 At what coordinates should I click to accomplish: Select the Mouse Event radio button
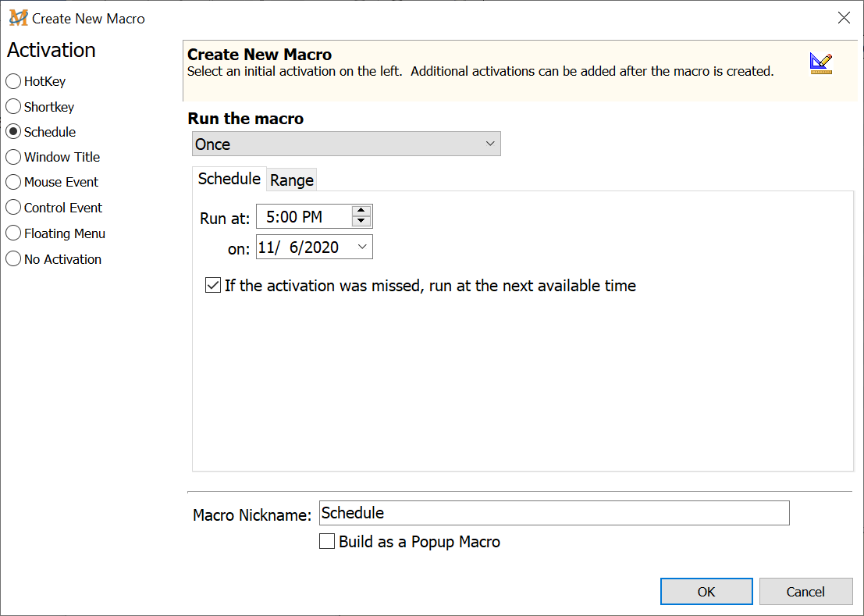(x=13, y=182)
